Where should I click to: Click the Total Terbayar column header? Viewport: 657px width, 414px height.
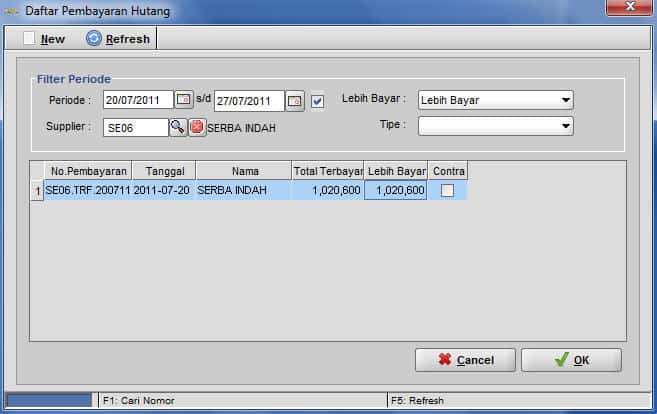pos(328,171)
